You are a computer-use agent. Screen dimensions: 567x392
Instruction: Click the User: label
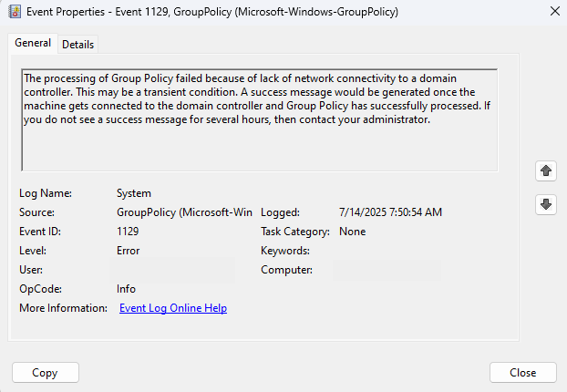pyautogui.click(x=31, y=270)
